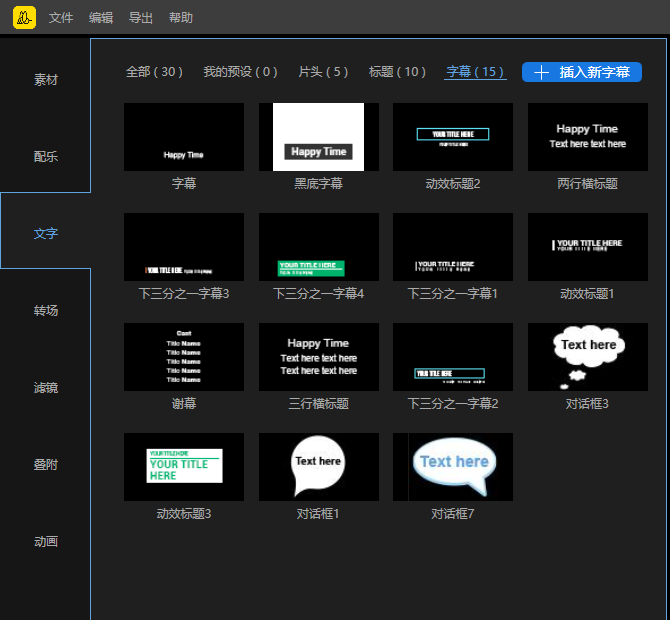Pick the 谢幕 credits template thumbnail

coord(184,357)
